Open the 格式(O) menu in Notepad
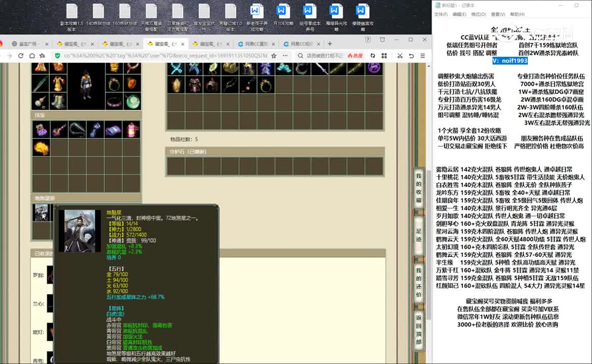592x364 pixels. (x=478, y=14)
